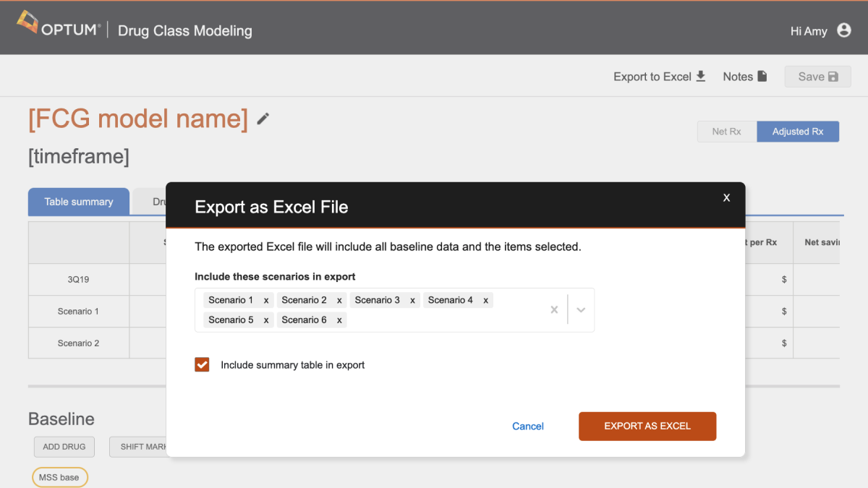Select the Table summary tab
This screenshot has height=488, width=868.
click(79, 202)
